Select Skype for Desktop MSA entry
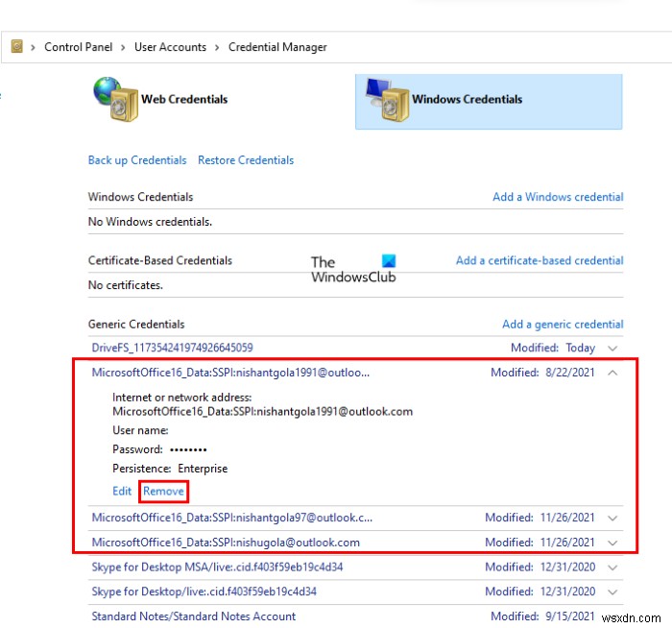 (217, 567)
